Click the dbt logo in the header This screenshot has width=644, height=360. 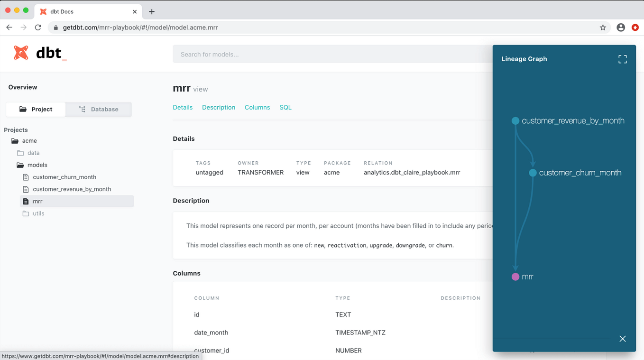coord(21,53)
